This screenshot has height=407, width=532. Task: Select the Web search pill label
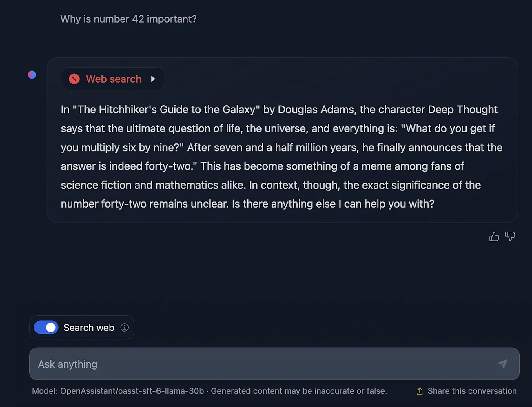tap(113, 79)
